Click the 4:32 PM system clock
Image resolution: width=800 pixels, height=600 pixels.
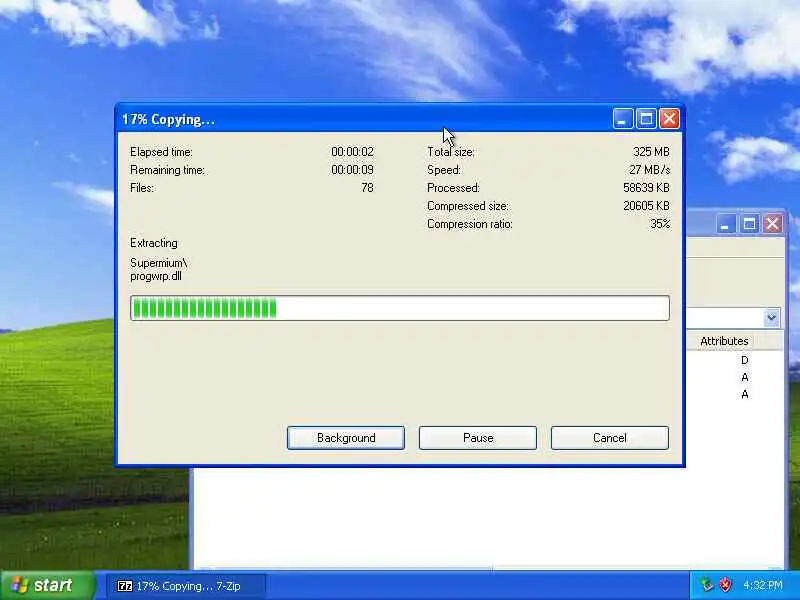[762, 585]
